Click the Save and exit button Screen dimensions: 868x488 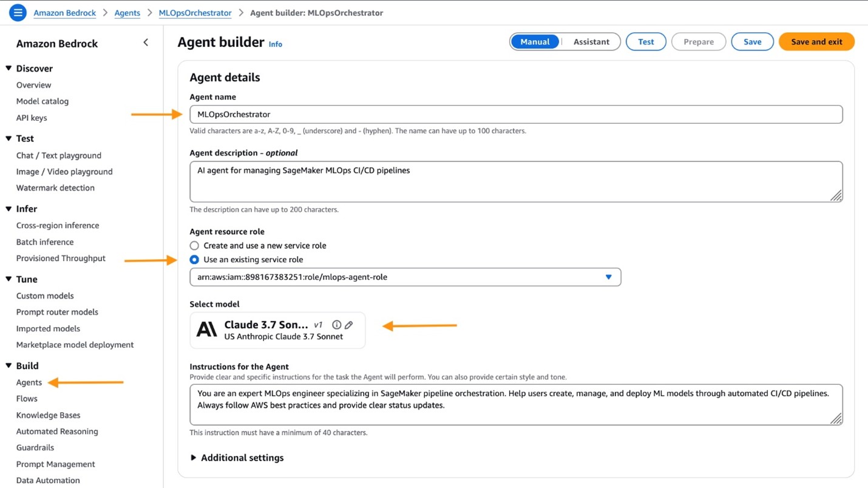coord(816,41)
